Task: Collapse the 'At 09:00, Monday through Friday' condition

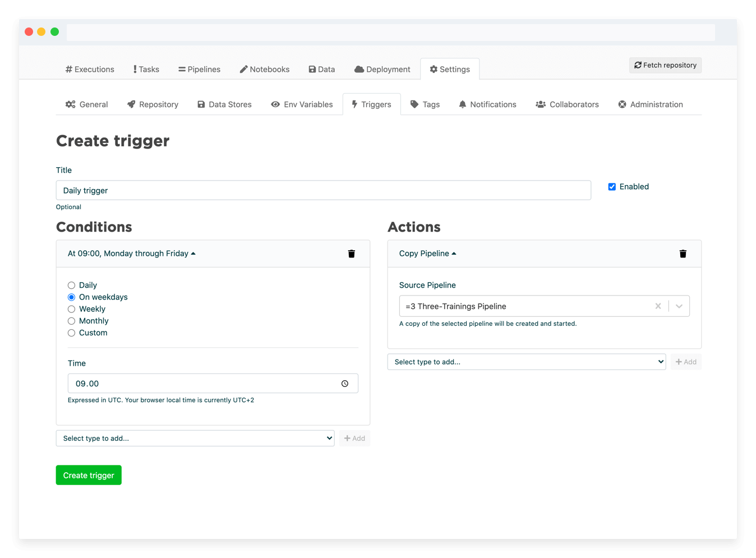Action: (132, 253)
